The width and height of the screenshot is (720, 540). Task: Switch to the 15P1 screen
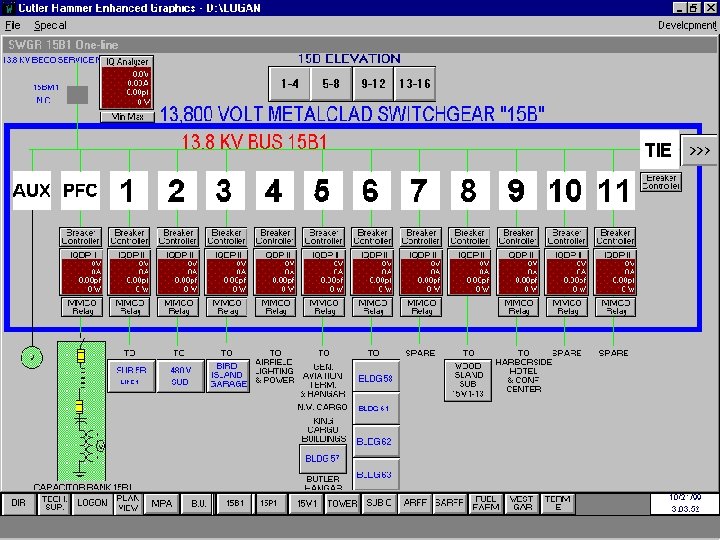pyautogui.click(x=270, y=504)
